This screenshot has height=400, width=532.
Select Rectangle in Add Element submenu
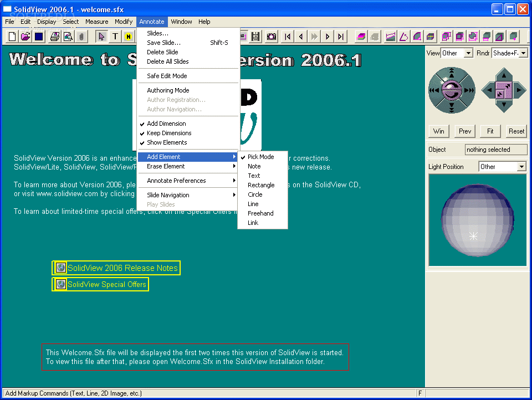click(263, 185)
